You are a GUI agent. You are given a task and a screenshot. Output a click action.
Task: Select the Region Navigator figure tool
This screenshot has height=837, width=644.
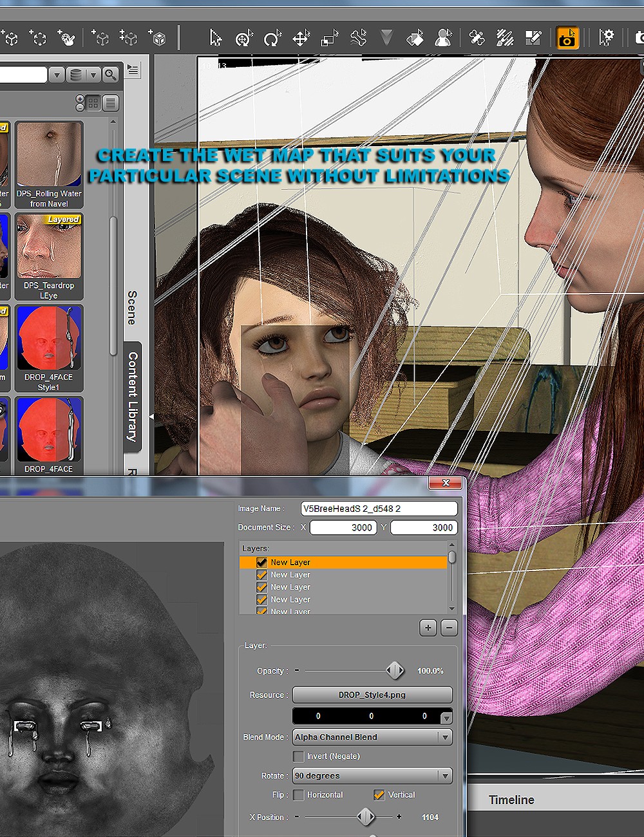tap(443, 39)
